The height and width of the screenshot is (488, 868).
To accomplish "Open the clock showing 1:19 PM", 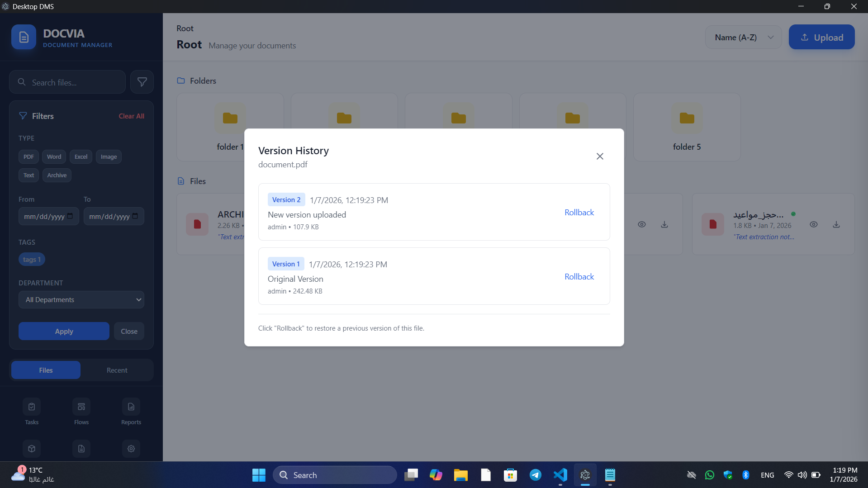I will 844,475.
